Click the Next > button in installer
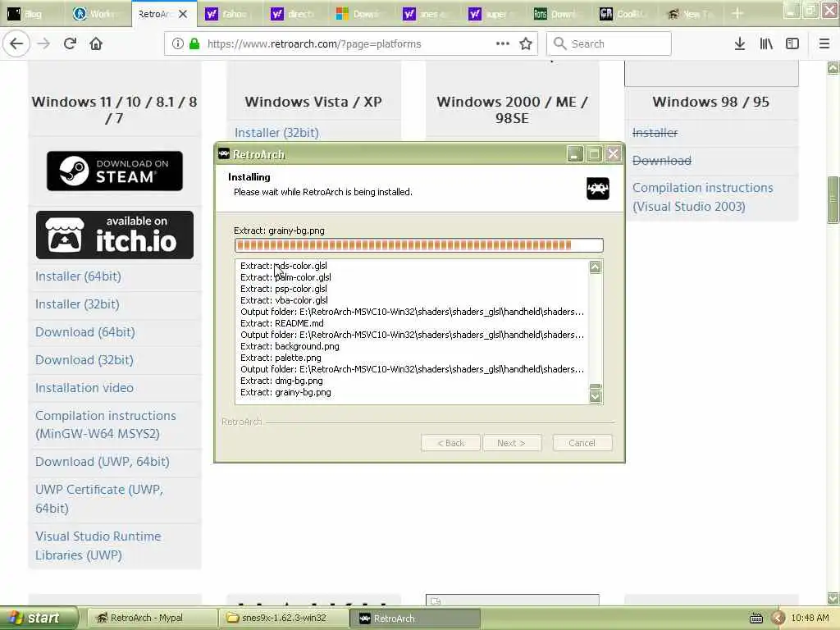This screenshot has height=630, width=840. 512,443
